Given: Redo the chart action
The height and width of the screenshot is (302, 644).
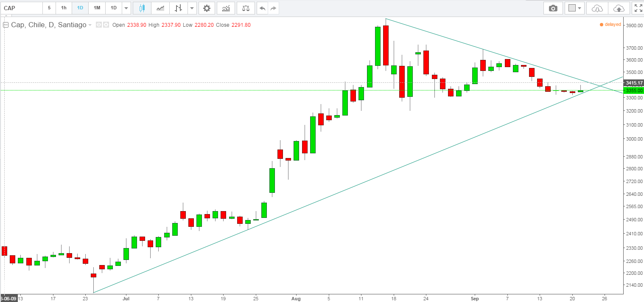Looking at the screenshot, I should [x=274, y=8].
